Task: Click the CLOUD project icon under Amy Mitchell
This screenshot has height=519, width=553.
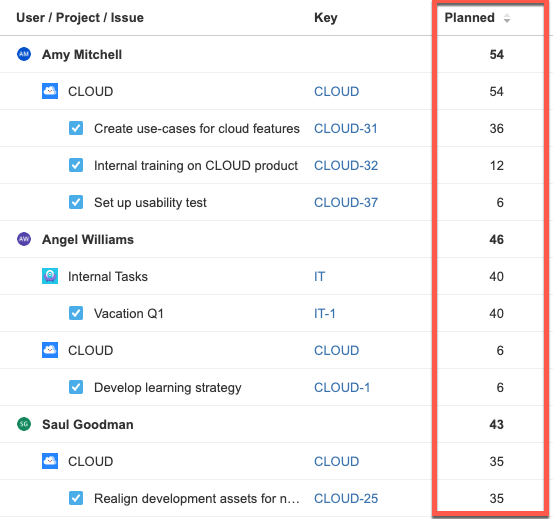Action: (x=50, y=91)
